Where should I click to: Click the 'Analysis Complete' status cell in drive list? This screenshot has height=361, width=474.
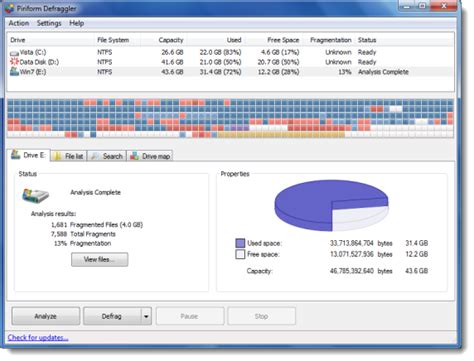point(383,72)
